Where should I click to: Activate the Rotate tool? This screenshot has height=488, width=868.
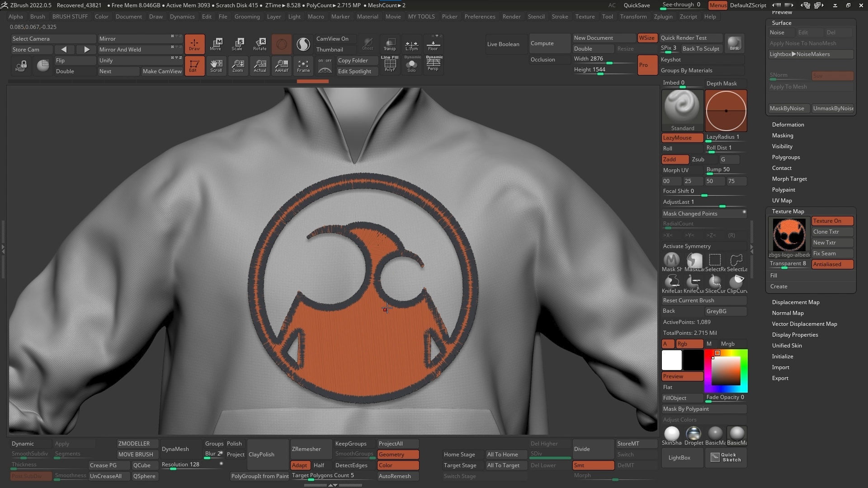(x=260, y=44)
